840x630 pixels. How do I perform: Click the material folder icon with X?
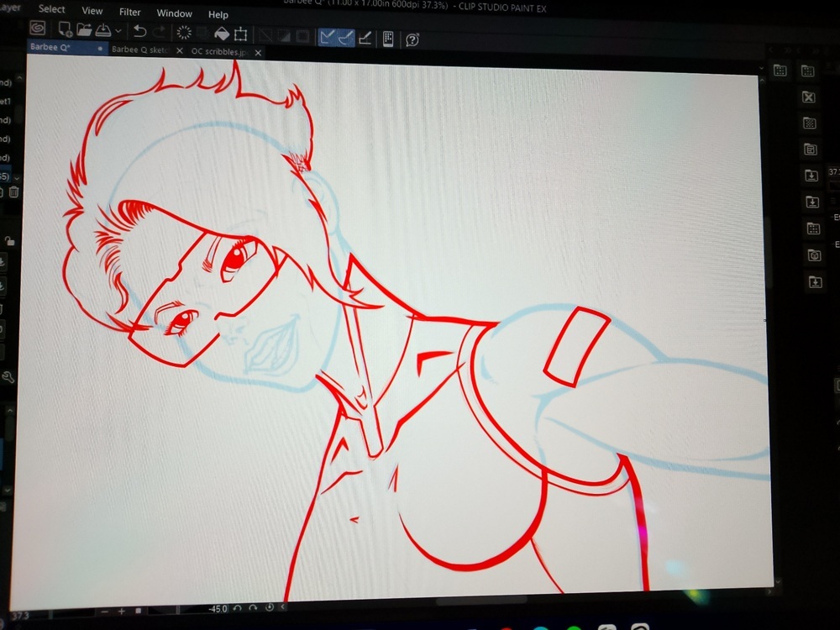tap(809, 97)
